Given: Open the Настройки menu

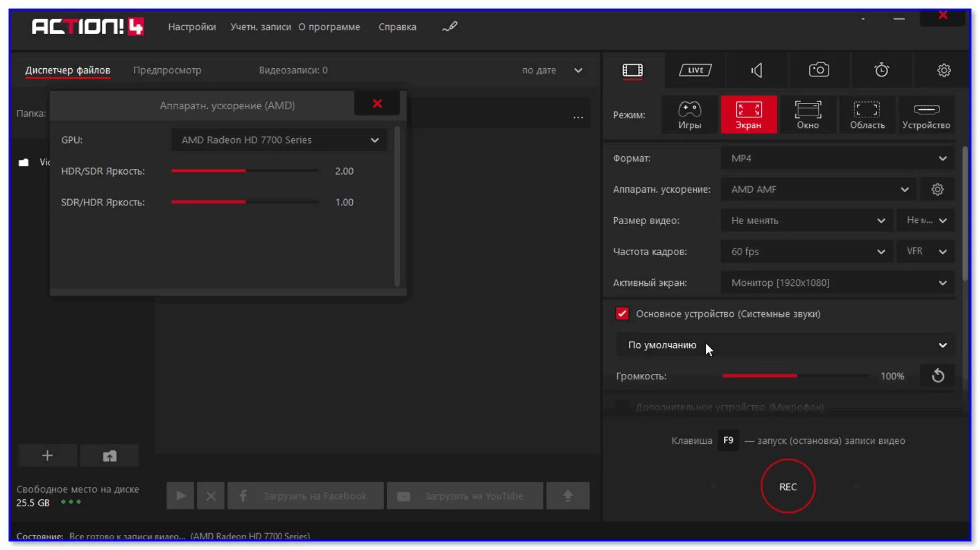Looking at the screenshot, I should [192, 27].
